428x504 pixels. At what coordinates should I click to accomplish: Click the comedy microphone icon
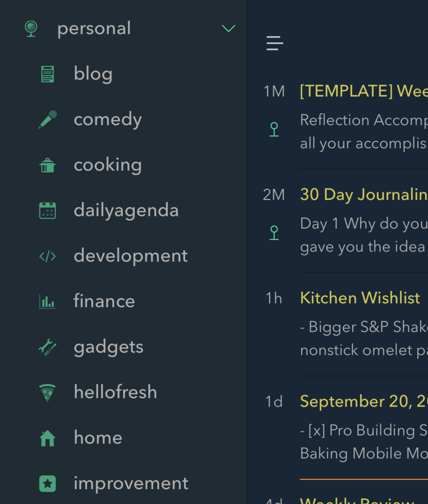click(x=48, y=120)
